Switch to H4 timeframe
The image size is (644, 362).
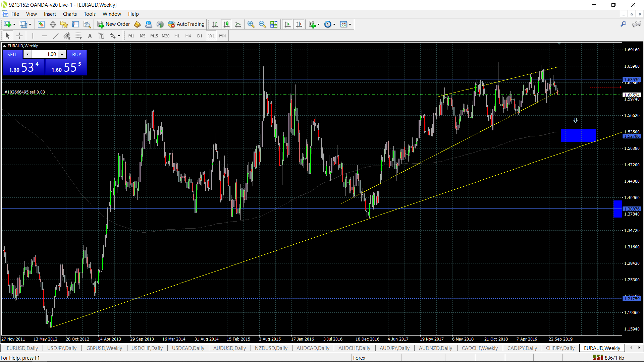click(188, 36)
